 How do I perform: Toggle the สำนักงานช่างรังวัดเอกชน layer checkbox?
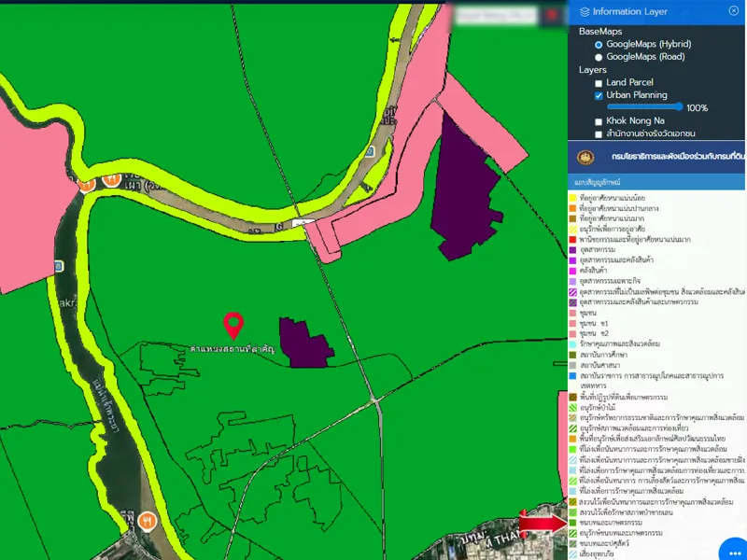(x=599, y=134)
